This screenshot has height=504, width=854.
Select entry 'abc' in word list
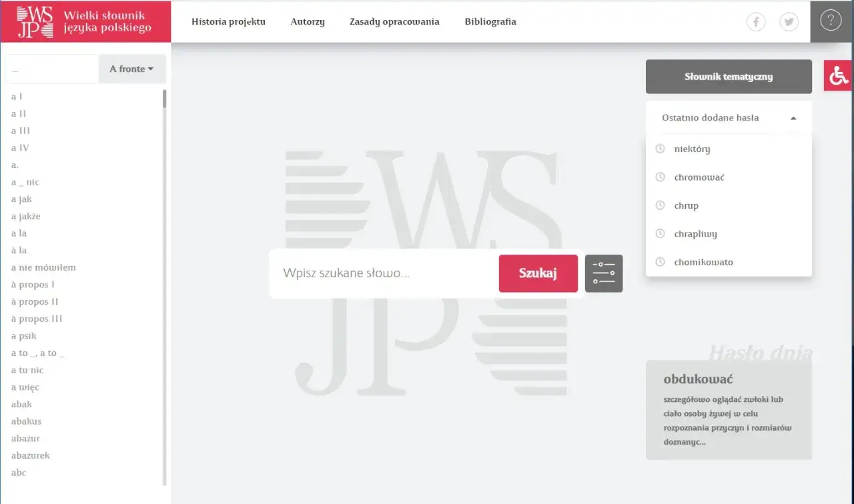click(19, 473)
